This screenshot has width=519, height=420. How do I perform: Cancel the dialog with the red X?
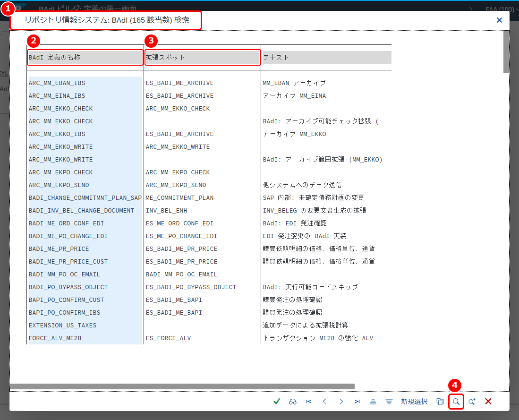coord(488,402)
